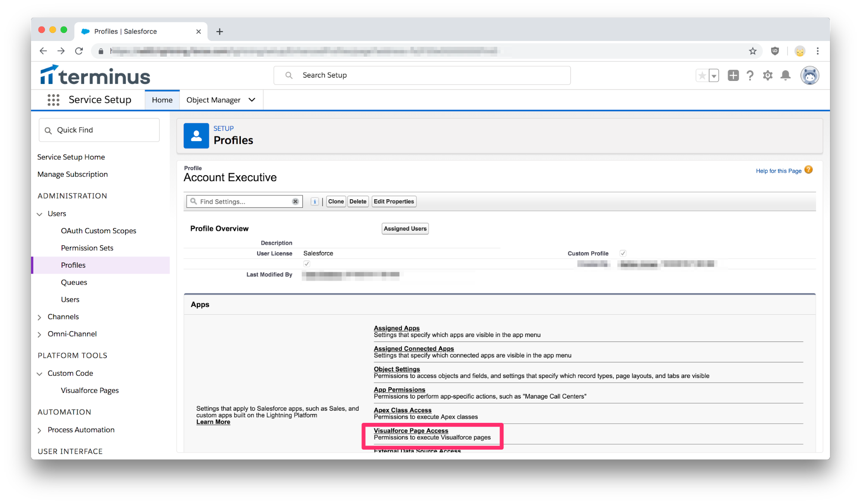The image size is (861, 504).
Task: Close the Profiles | Salesforce tab
Action: (x=199, y=31)
